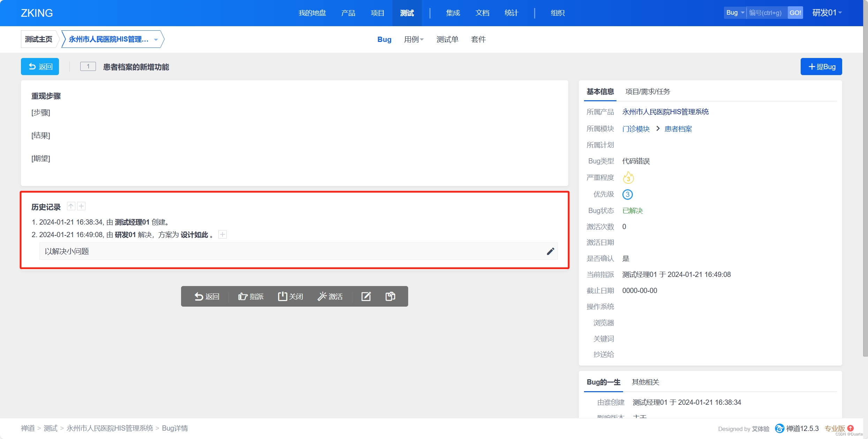Expand all history records plus toggle
Screen dimensions: 868x439
(81, 206)
